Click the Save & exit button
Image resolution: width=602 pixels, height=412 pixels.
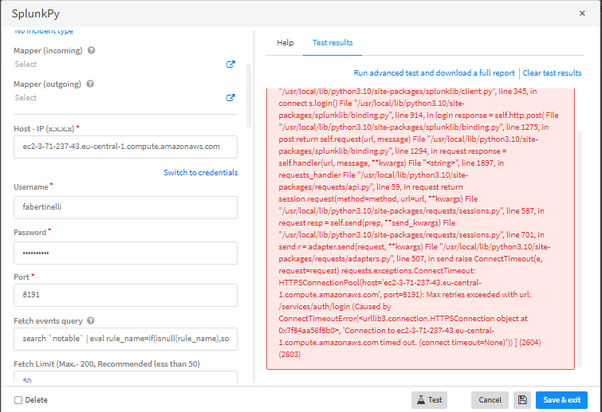pyautogui.click(x=562, y=399)
